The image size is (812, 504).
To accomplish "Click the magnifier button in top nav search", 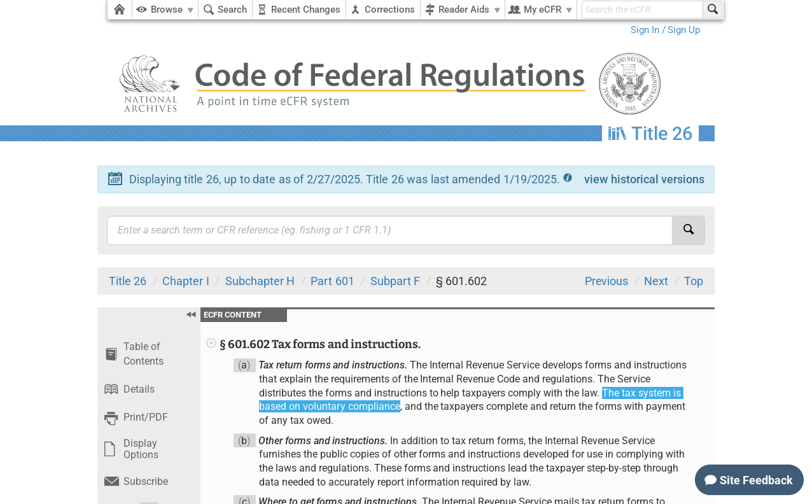I will [713, 10].
